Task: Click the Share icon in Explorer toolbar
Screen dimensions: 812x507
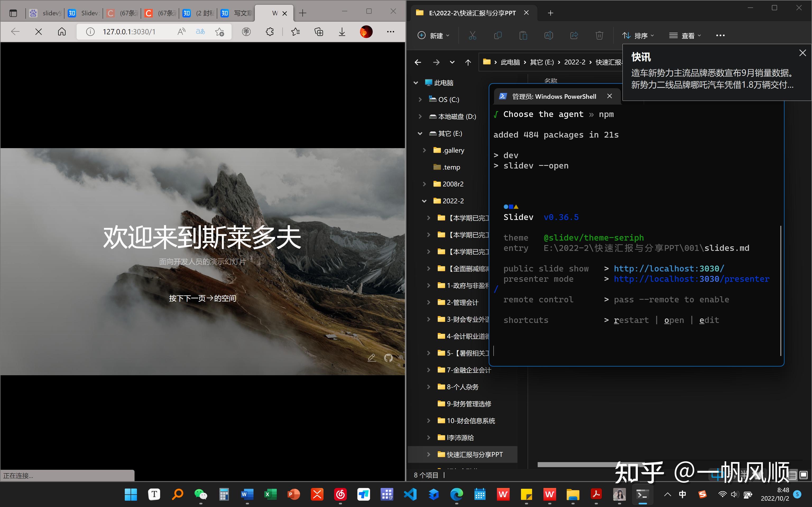Action: (574, 35)
